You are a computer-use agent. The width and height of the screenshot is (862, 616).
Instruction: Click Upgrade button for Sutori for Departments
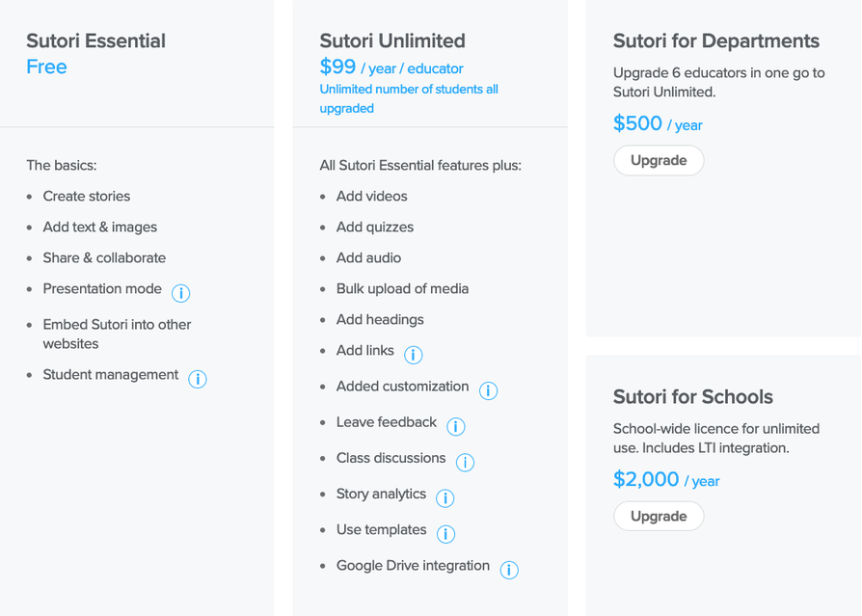(659, 160)
